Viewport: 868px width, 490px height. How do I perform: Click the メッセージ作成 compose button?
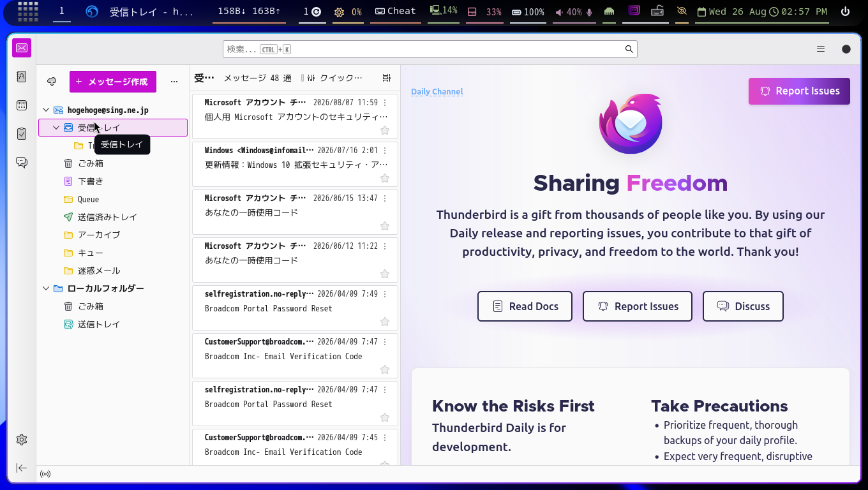(x=113, y=82)
